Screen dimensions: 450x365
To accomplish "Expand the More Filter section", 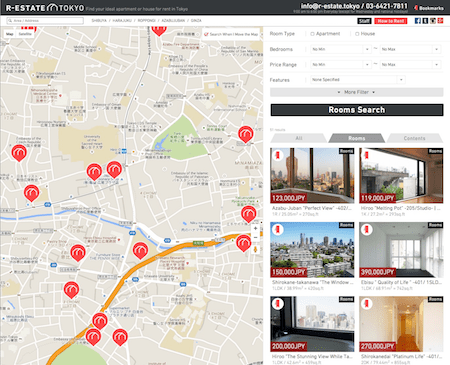I will coord(357,92).
